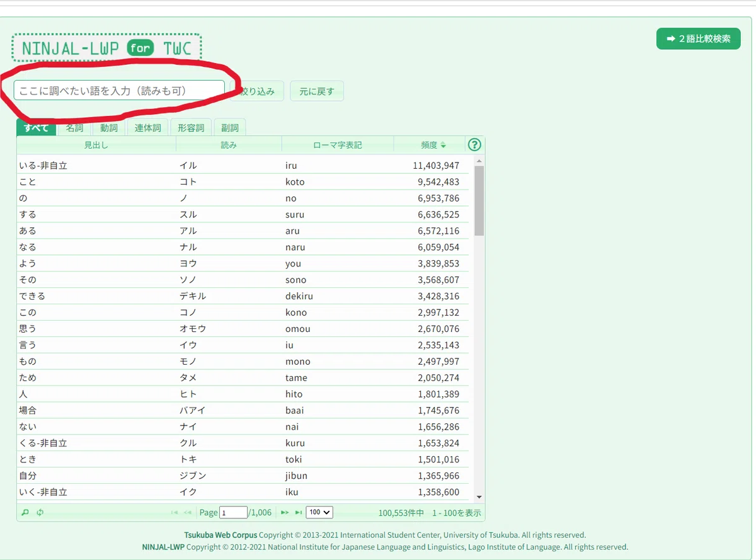Click the magnifier search icon in pager
756x560 pixels.
25,512
